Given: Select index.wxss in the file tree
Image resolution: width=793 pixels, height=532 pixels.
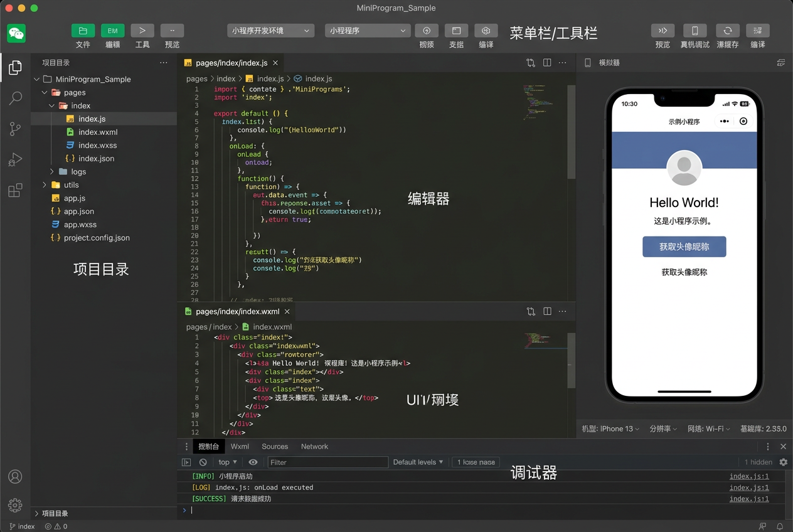Looking at the screenshot, I should tap(104, 145).
